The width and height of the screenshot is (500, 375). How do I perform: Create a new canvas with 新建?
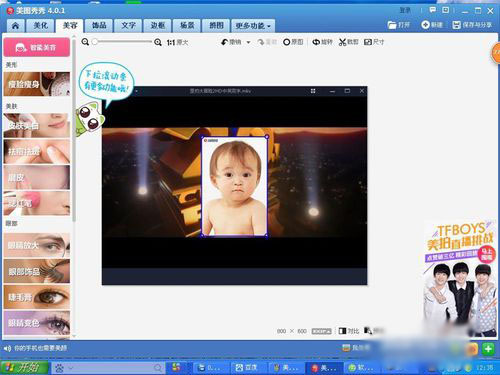(432, 25)
